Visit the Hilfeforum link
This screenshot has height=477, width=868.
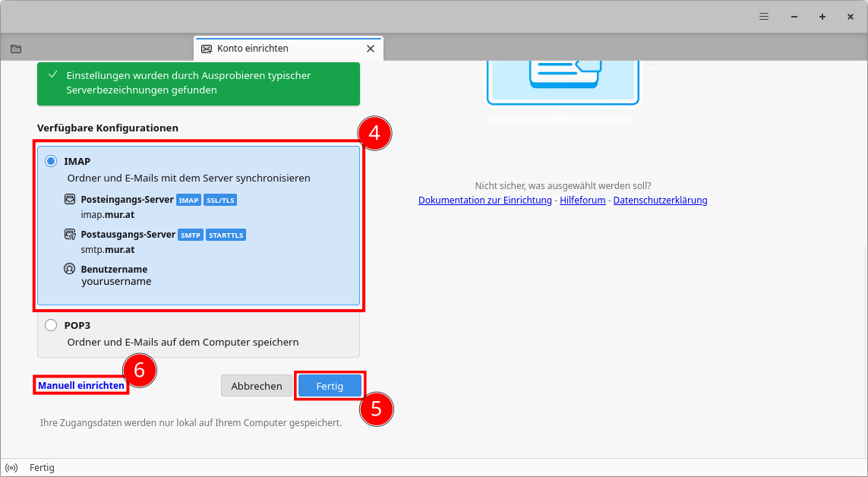582,201
